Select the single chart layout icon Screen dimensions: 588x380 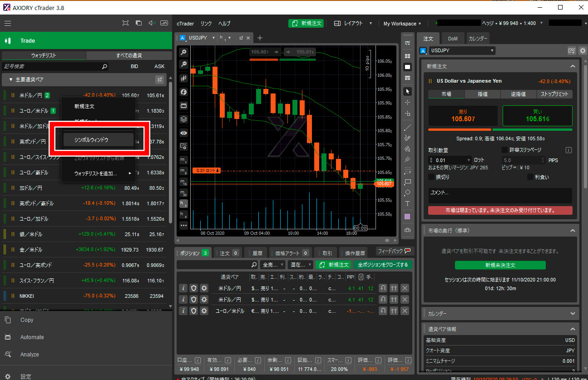point(407,67)
